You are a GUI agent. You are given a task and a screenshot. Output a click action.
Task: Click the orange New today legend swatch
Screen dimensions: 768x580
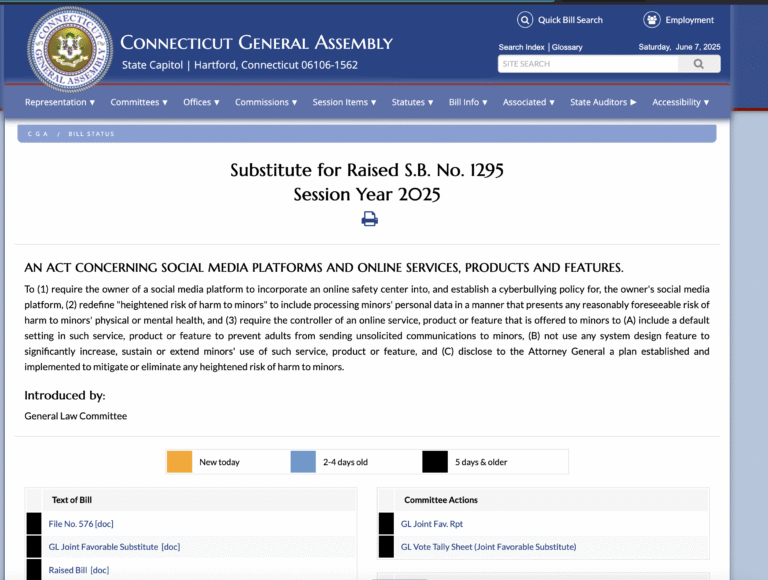tap(179, 462)
